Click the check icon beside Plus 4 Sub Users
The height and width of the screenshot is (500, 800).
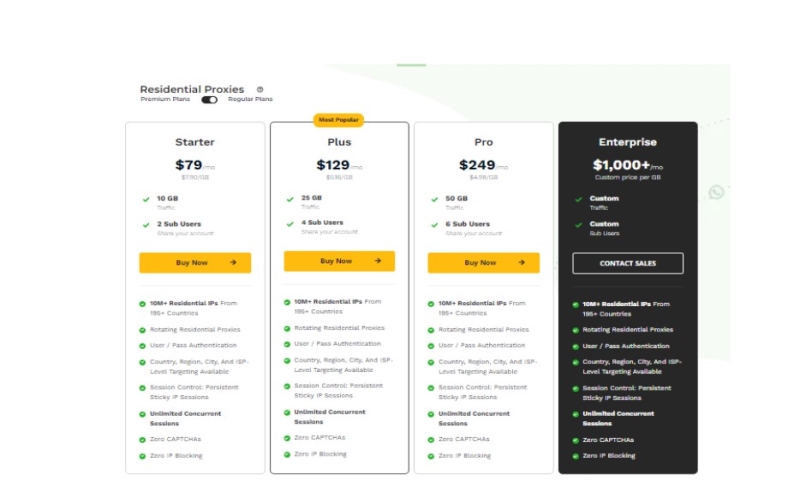pos(290,224)
